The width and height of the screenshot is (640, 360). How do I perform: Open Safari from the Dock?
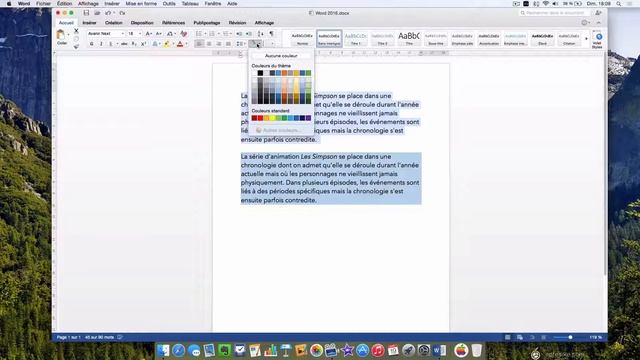(178, 350)
